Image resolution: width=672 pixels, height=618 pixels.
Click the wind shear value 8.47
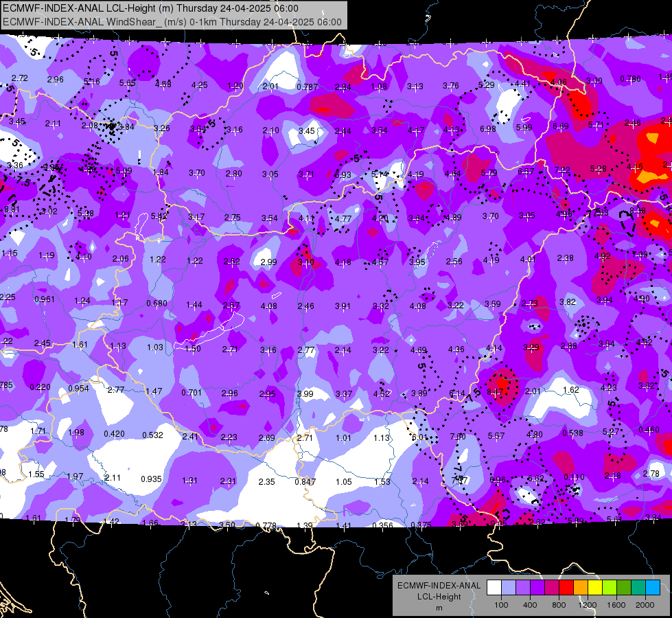[x=495, y=391]
